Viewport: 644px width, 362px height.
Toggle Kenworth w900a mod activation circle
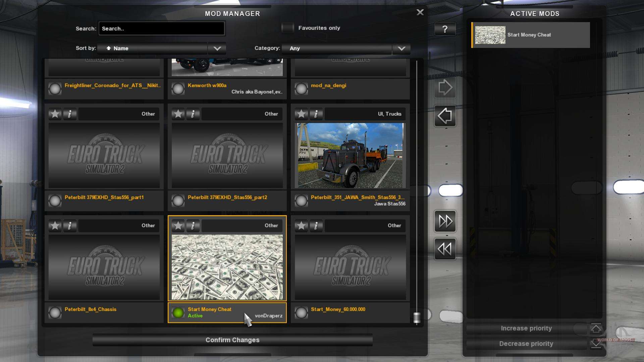(178, 89)
